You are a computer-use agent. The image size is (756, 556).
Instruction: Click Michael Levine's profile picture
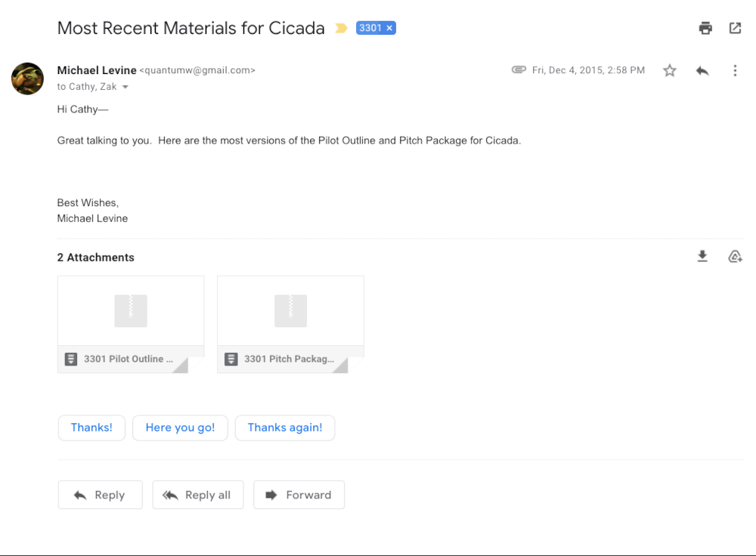point(27,79)
